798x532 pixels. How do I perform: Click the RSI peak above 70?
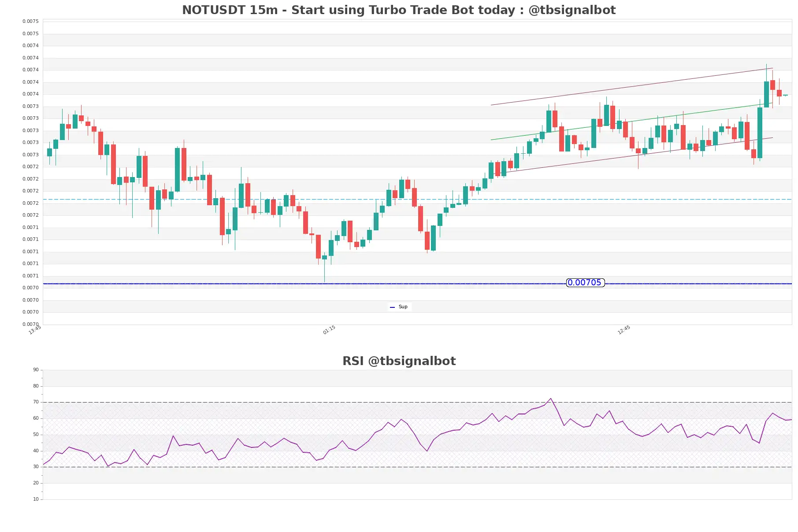pos(551,399)
